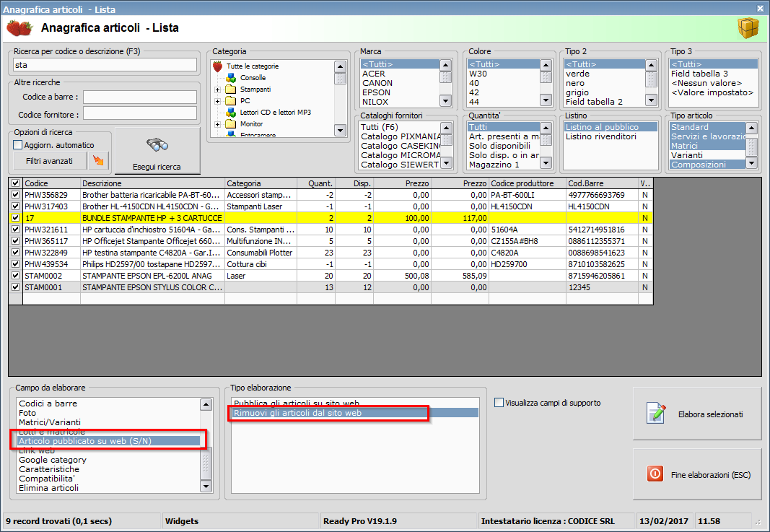
Task: Select Codici a barre in Campo da elaborare
Action: 48,404
